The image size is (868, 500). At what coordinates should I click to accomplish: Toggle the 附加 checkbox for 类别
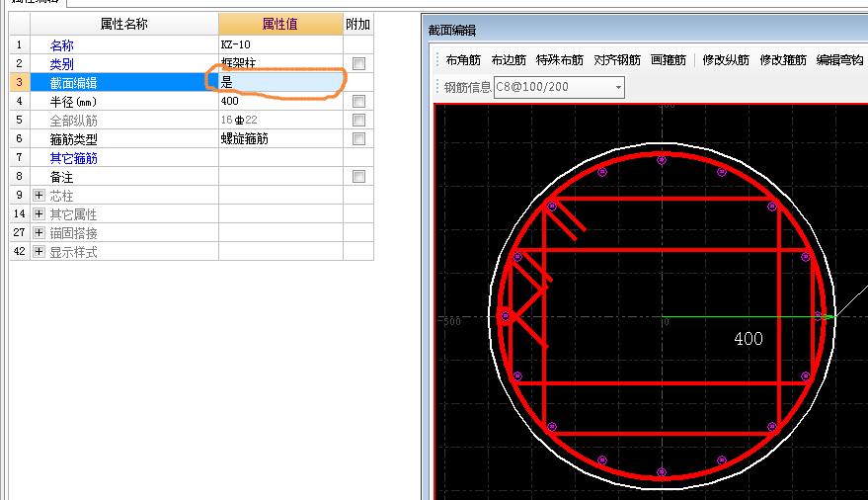[x=358, y=63]
